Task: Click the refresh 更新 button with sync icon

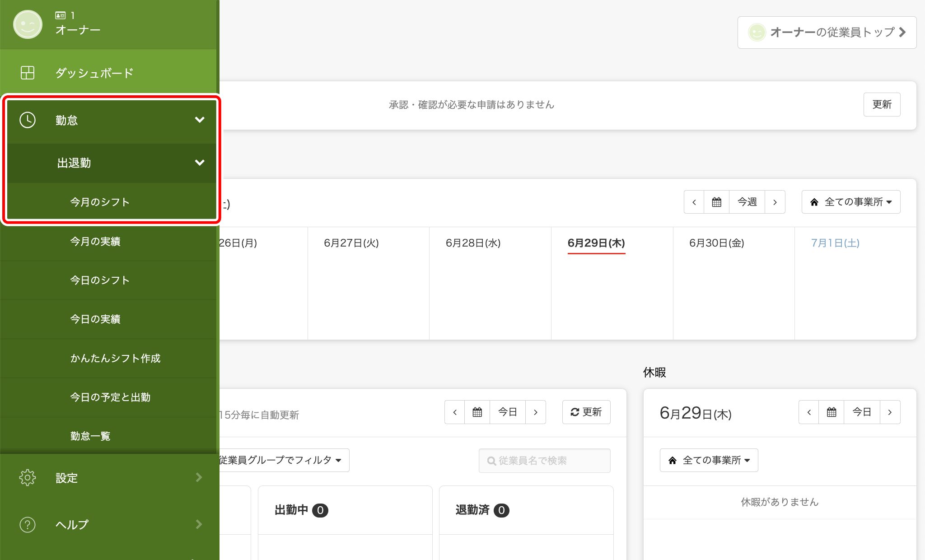Action: tap(586, 412)
